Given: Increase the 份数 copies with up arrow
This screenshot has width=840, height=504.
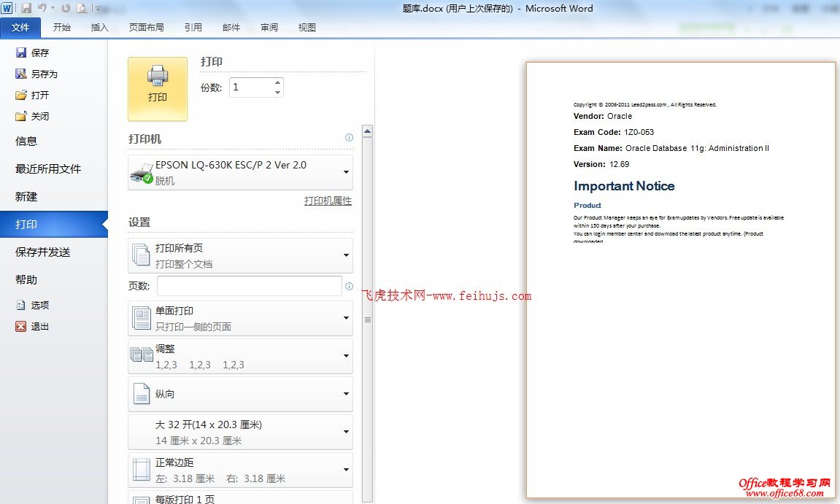Looking at the screenshot, I should point(277,82).
